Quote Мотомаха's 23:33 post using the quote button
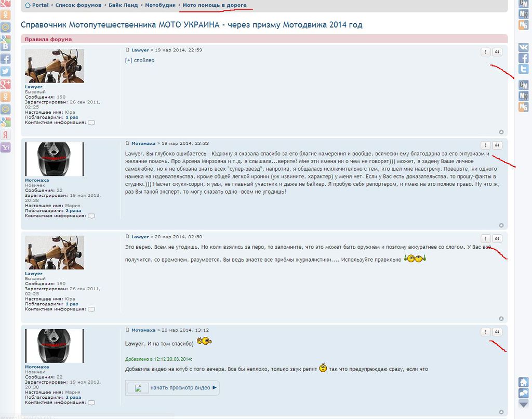This screenshot has height=419, width=532. [497, 145]
